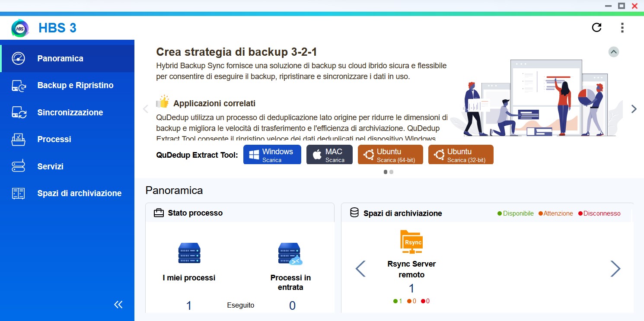Click the Eseguito status label
644x321 pixels.
tap(241, 305)
